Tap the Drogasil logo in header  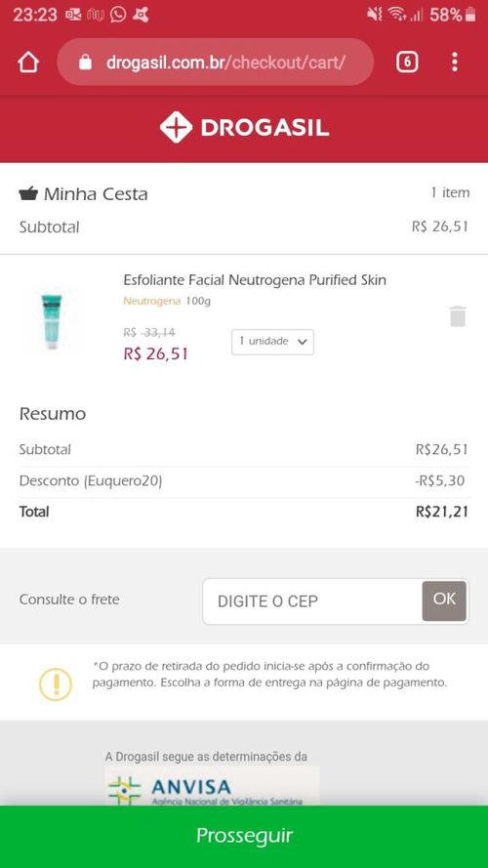(244, 128)
